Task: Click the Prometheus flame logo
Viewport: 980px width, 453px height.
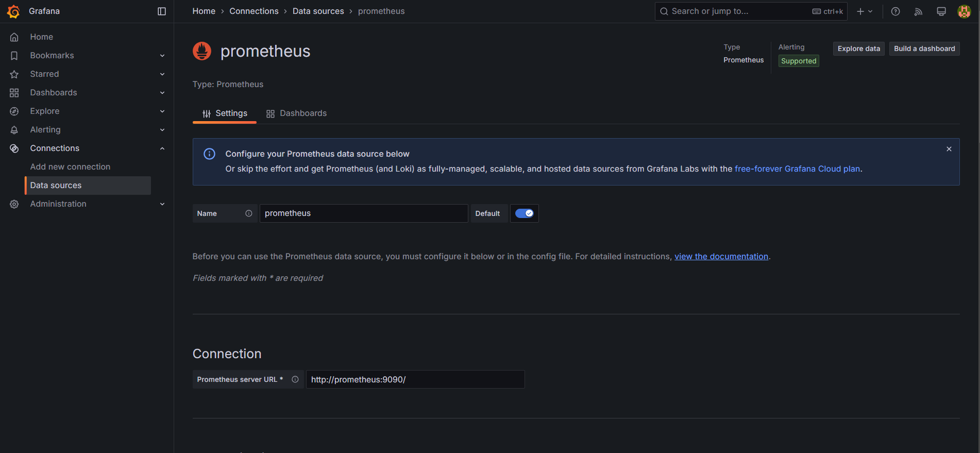Action: 202,51
